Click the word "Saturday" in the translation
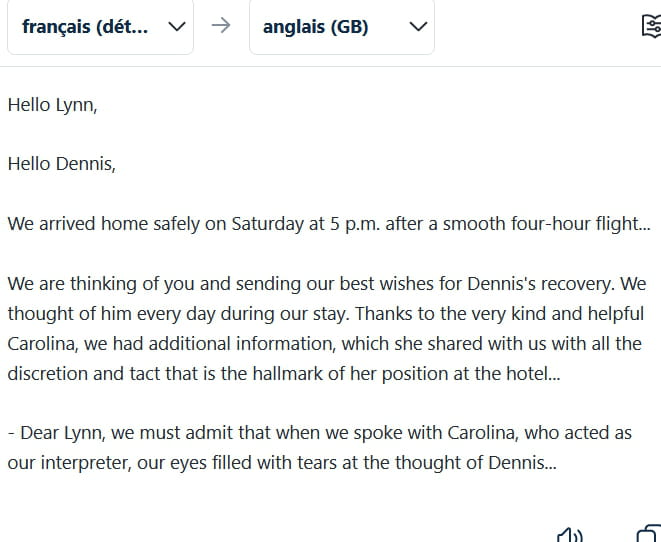 pos(268,224)
